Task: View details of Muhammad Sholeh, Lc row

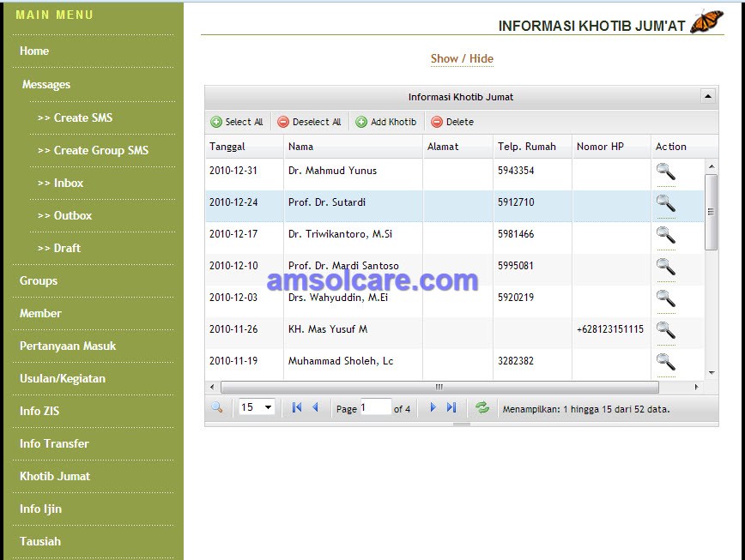Action: click(x=666, y=362)
